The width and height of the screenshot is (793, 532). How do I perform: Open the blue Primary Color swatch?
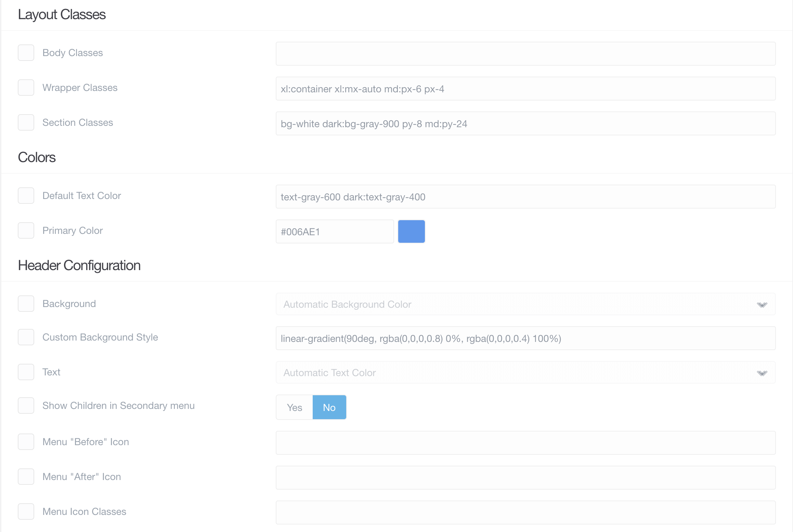412,231
